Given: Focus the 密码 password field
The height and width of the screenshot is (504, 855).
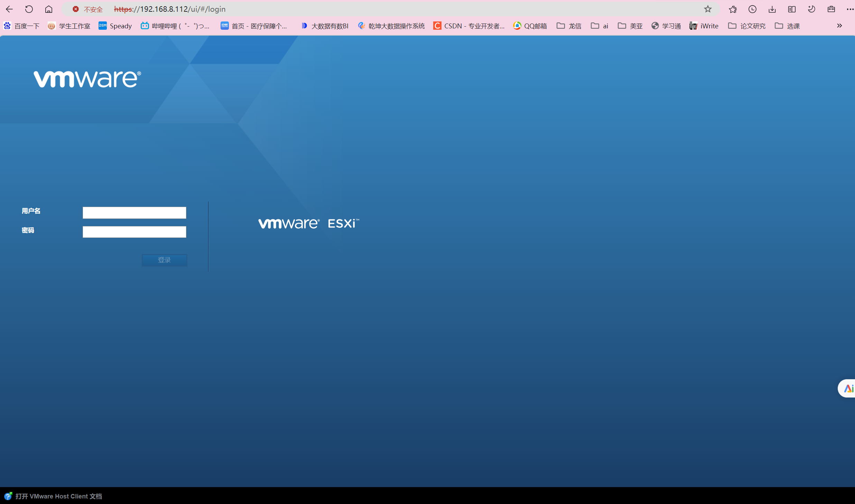Looking at the screenshot, I should (x=134, y=232).
